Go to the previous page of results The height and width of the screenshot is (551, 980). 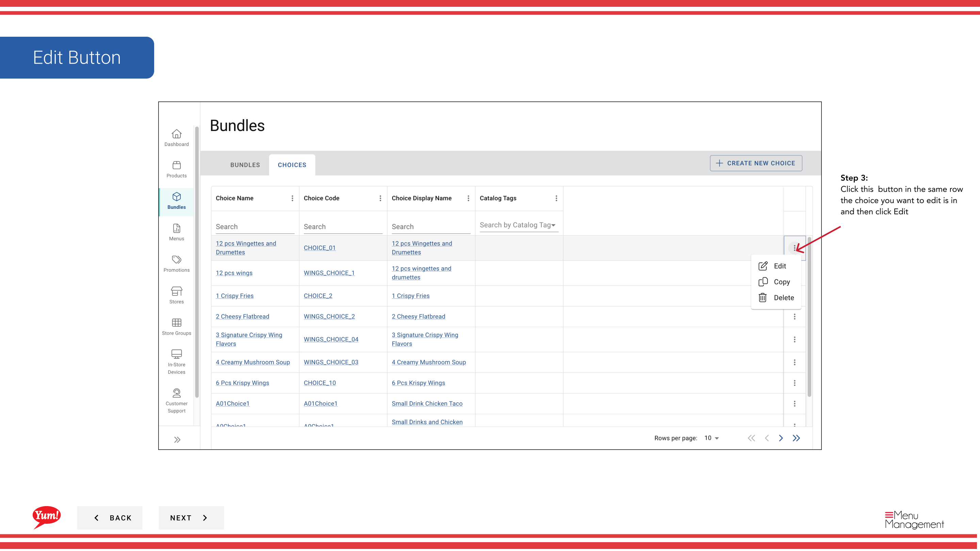point(767,438)
